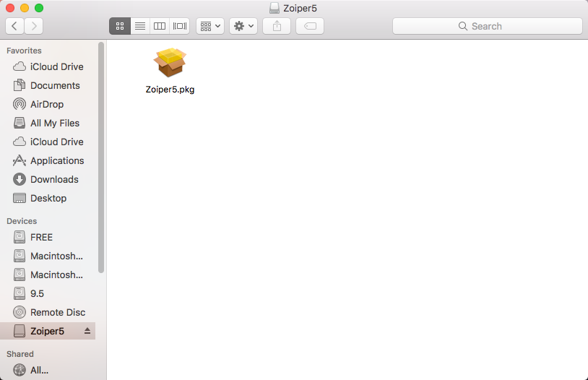Select the Remote Disc device

(x=57, y=312)
